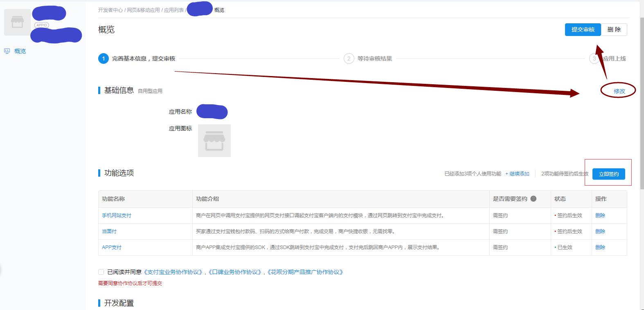The width and height of the screenshot is (644, 310).
Task: Click the 删除 button at top right
Action: [614, 29]
